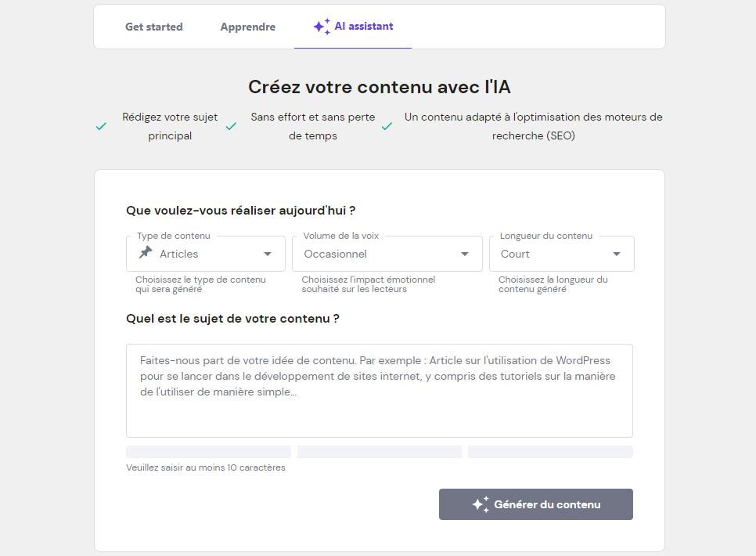Select the 'AI assistant' tab
Image resolution: width=756 pixels, height=556 pixels.
[x=352, y=26]
